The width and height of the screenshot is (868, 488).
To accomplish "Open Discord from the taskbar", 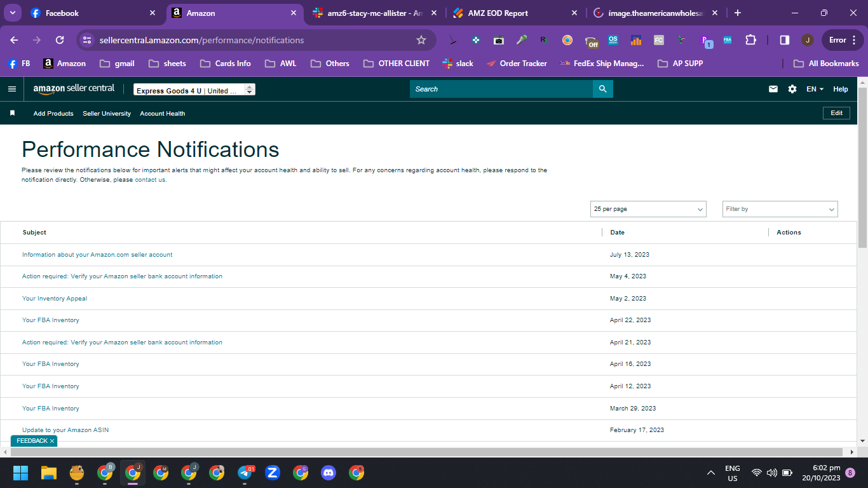I will pyautogui.click(x=329, y=473).
